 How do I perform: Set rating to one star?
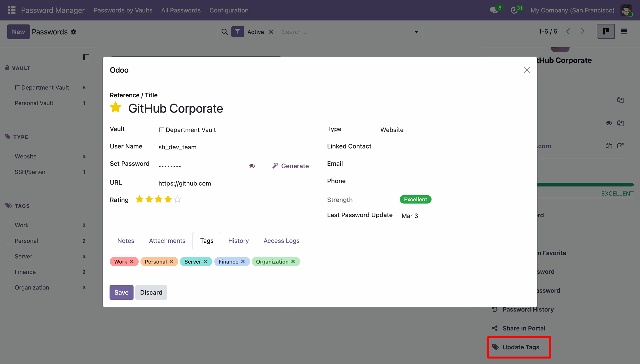coord(140,199)
